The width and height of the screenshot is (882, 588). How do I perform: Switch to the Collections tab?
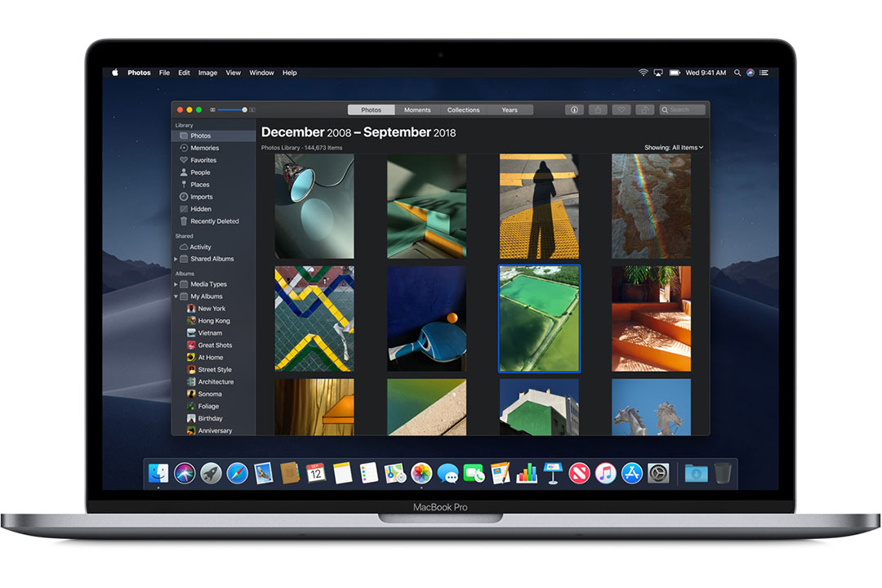coord(464,109)
